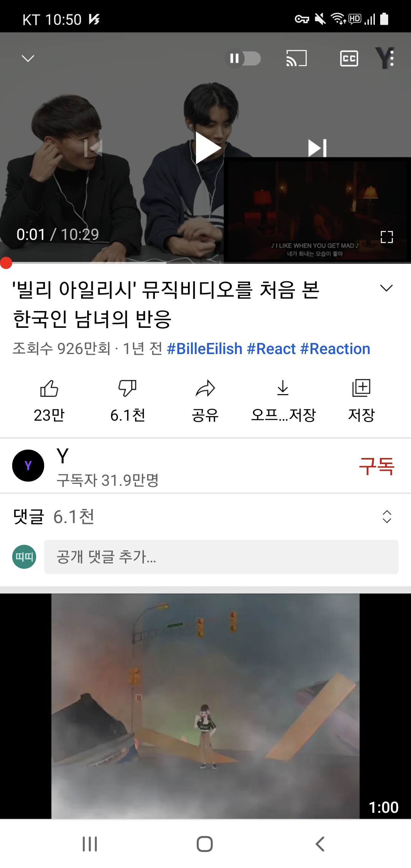Image resolution: width=411 pixels, height=868 pixels.
Task: Skip to next video
Action: (317, 148)
